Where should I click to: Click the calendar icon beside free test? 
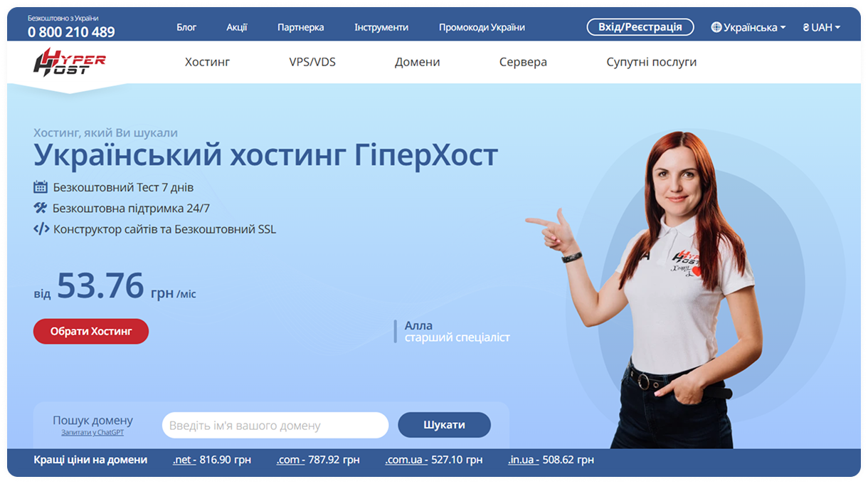(41, 187)
